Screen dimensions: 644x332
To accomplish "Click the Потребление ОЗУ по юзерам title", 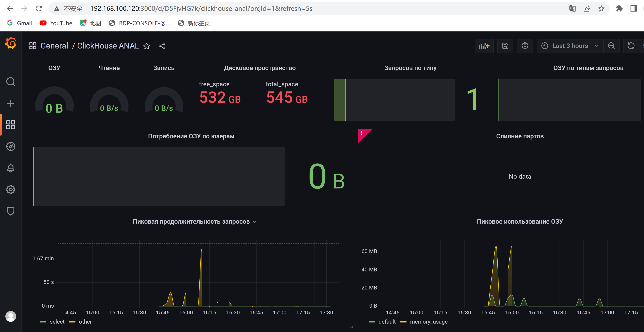I will click(191, 136).
